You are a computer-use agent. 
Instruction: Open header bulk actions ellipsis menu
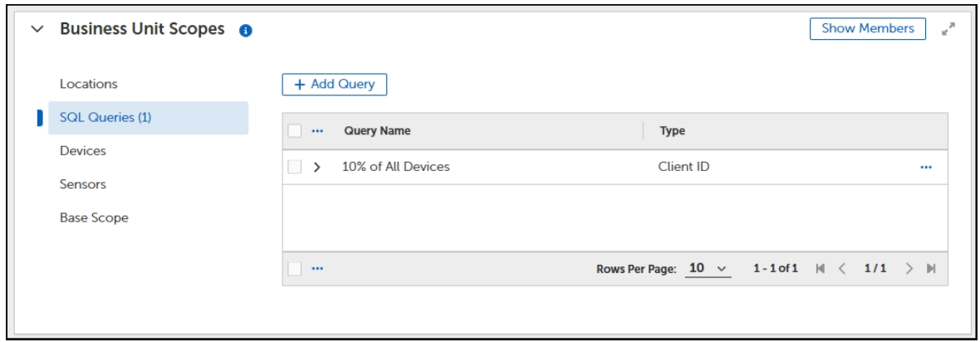(316, 131)
